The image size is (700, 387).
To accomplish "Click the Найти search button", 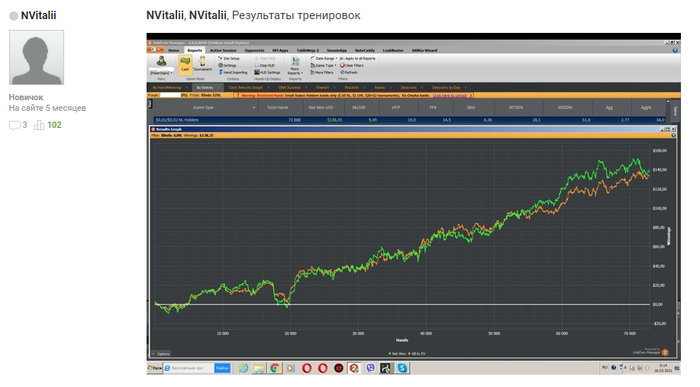I will (222, 368).
